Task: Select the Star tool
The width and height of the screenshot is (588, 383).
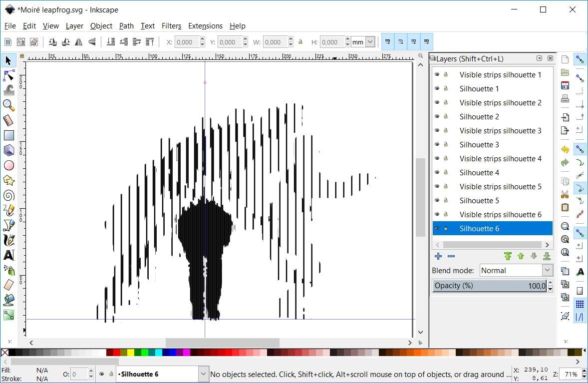Action: [x=8, y=180]
